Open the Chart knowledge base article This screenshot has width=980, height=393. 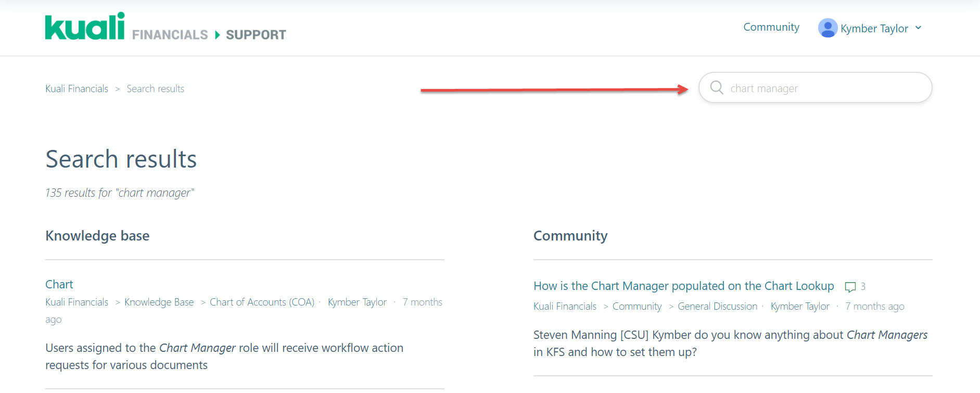[x=59, y=284]
